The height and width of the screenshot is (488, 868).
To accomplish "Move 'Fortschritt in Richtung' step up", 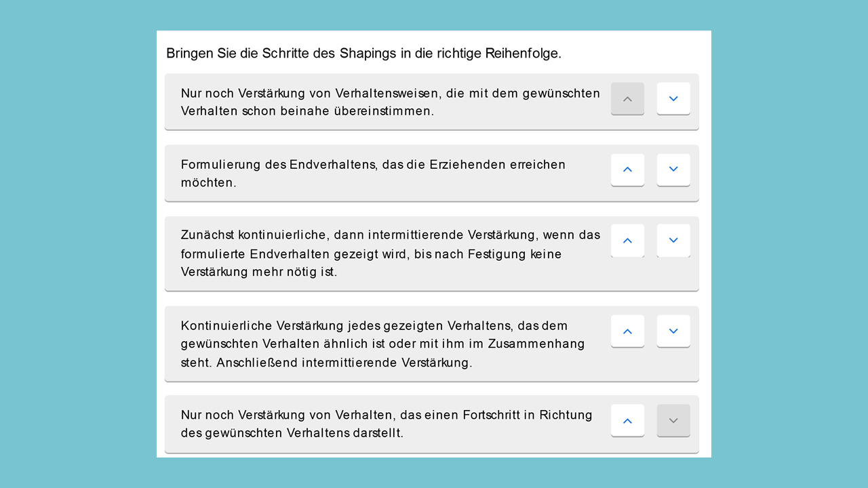I will tap(627, 421).
